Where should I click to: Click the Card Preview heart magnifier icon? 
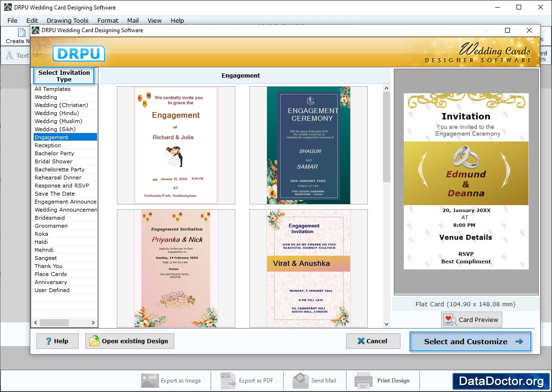(450, 320)
